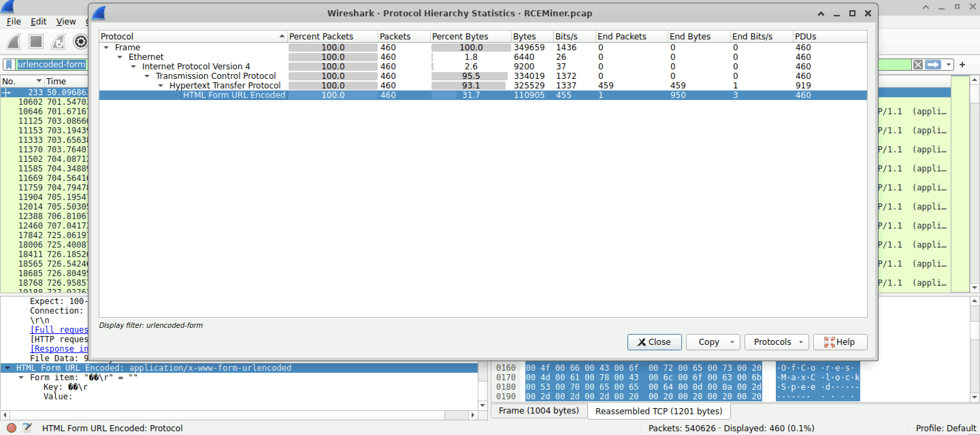Select packet number 17842 in the packet list
Image resolution: width=980 pixels, height=435 pixels.
(x=45, y=235)
